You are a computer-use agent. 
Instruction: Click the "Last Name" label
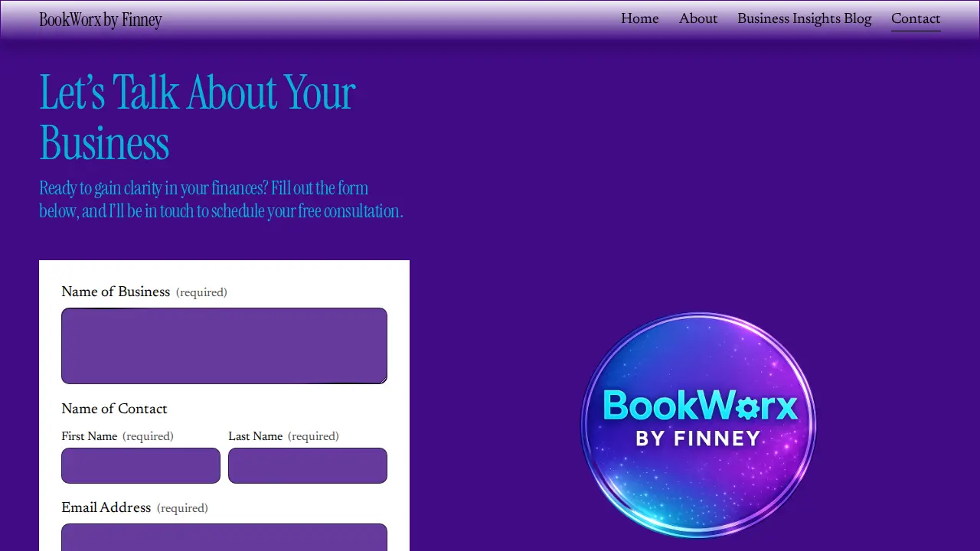click(x=256, y=436)
